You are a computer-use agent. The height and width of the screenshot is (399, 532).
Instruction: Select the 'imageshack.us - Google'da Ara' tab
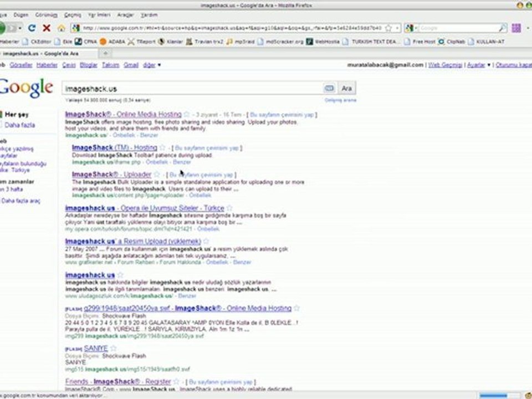(49, 54)
